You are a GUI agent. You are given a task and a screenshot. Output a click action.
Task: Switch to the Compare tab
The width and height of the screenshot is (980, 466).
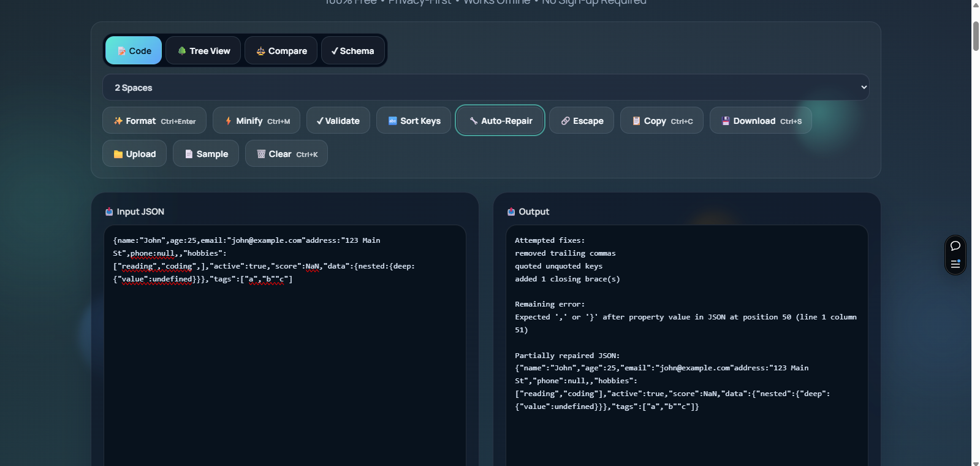281,51
